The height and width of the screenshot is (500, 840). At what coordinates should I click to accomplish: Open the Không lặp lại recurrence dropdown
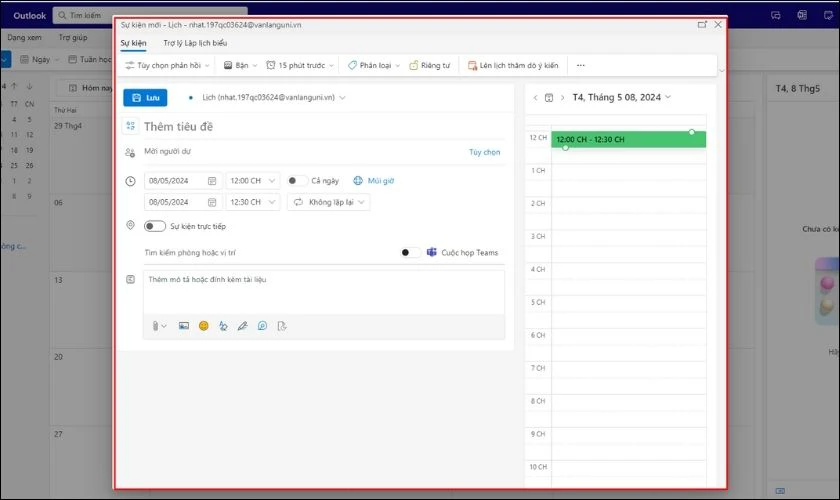pos(328,202)
